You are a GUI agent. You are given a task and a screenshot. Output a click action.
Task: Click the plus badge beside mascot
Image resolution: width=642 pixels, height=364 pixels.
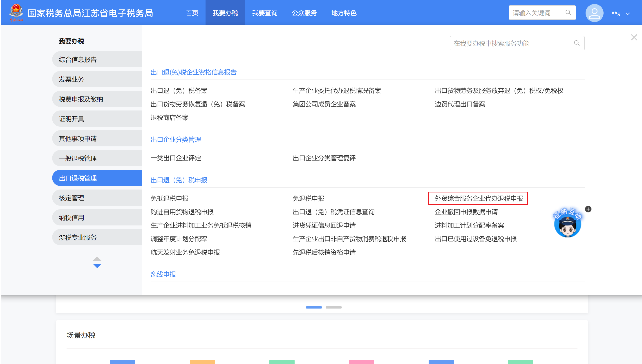[x=588, y=209]
